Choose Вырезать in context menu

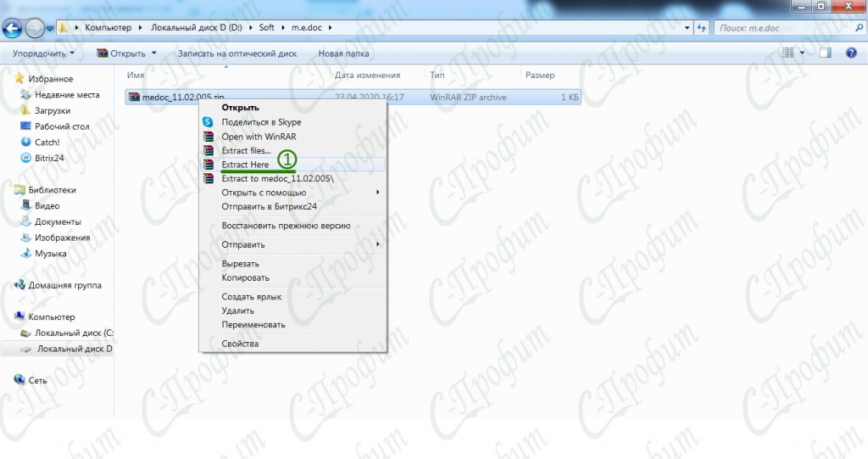click(x=240, y=264)
